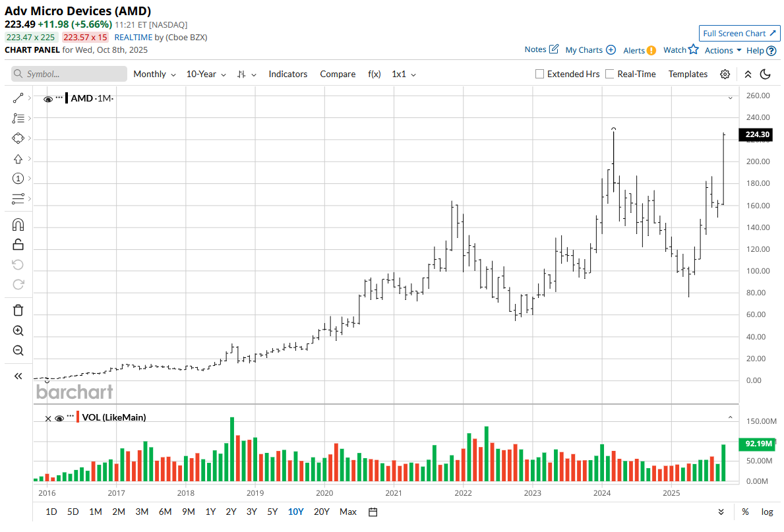This screenshot has height=532, width=784.
Task: Collapse the AMD main pane chevron
Action: pyautogui.click(x=731, y=98)
